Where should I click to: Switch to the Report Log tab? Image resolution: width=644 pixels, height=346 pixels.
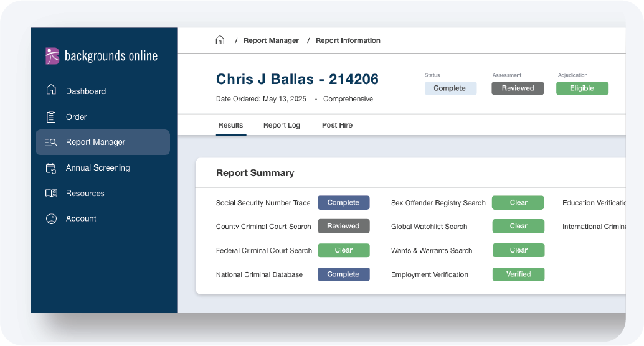click(x=282, y=125)
